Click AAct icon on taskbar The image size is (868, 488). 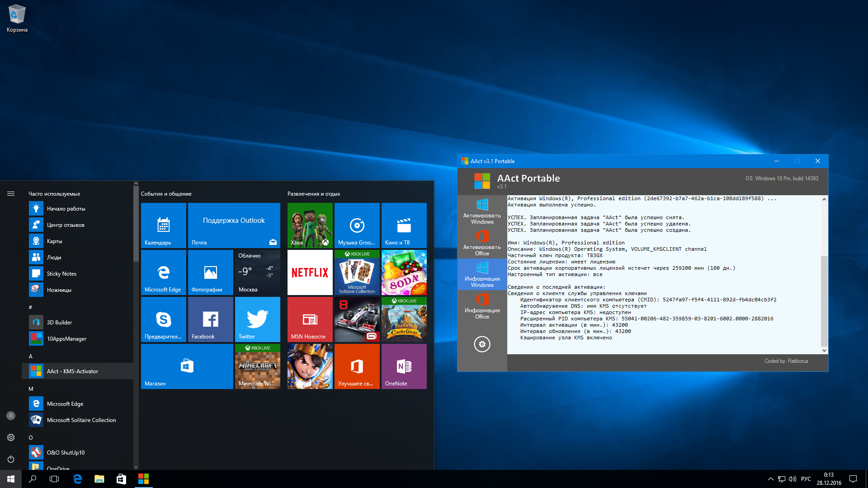coord(143,479)
